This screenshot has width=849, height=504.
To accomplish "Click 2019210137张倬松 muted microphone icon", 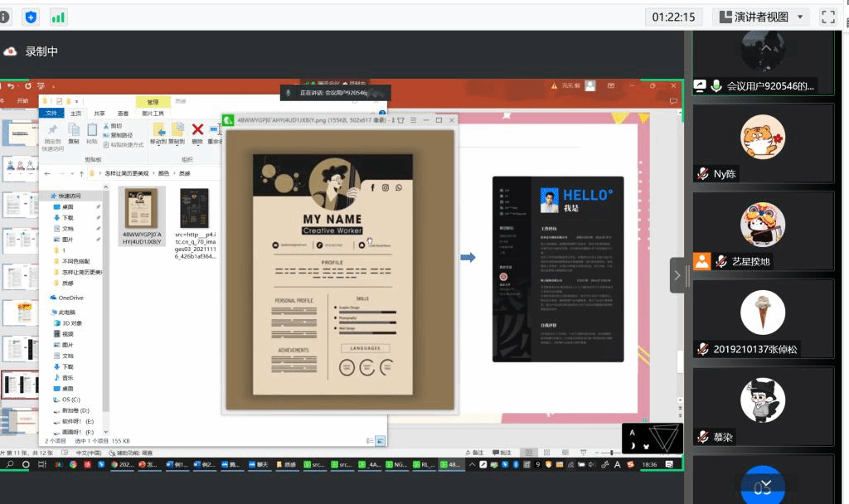I will [x=702, y=350].
